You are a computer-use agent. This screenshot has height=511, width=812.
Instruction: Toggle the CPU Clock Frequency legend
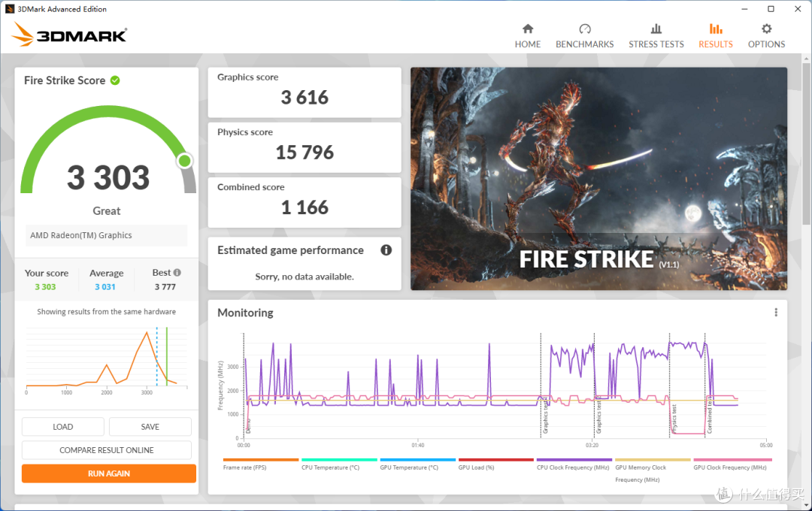pyautogui.click(x=574, y=464)
